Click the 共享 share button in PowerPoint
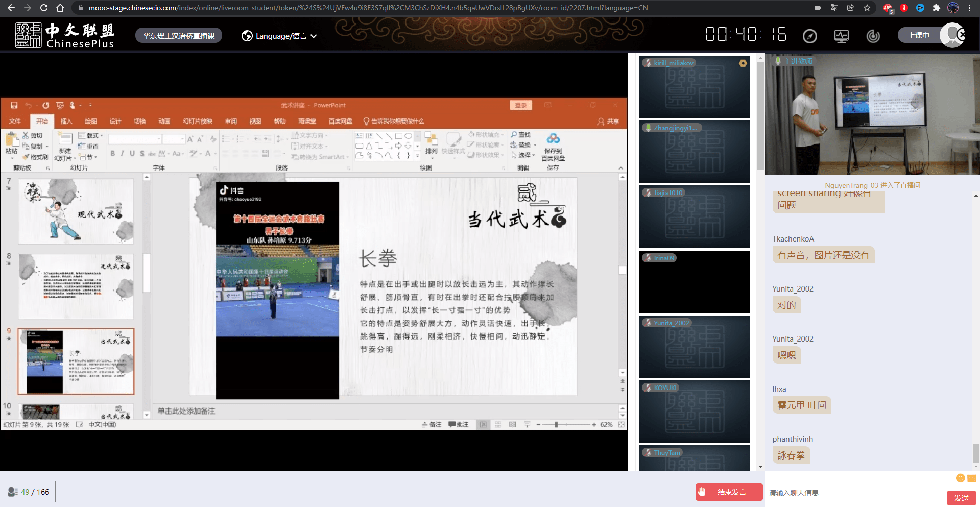 click(x=609, y=121)
